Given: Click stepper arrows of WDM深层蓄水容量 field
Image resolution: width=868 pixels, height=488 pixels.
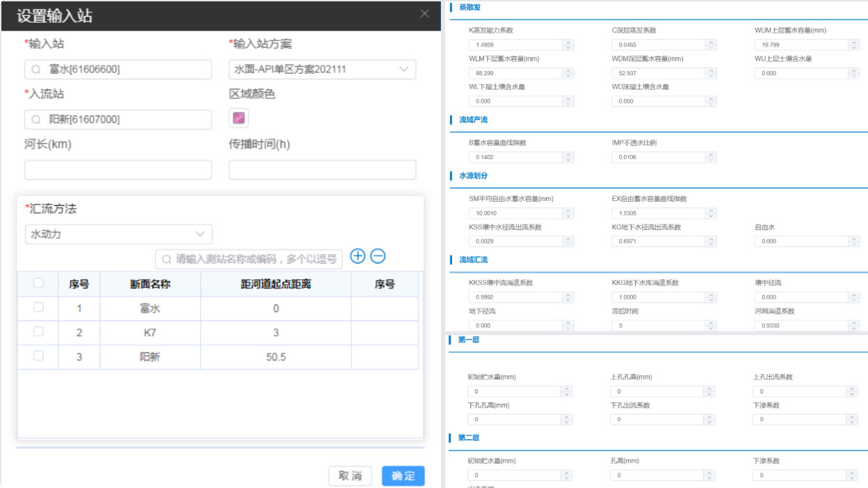Looking at the screenshot, I should point(711,73).
